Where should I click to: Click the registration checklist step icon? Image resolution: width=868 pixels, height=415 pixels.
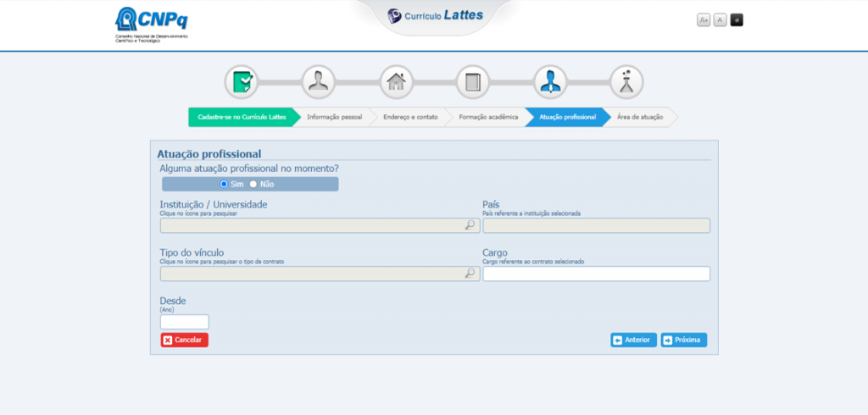click(x=242, y=82)
